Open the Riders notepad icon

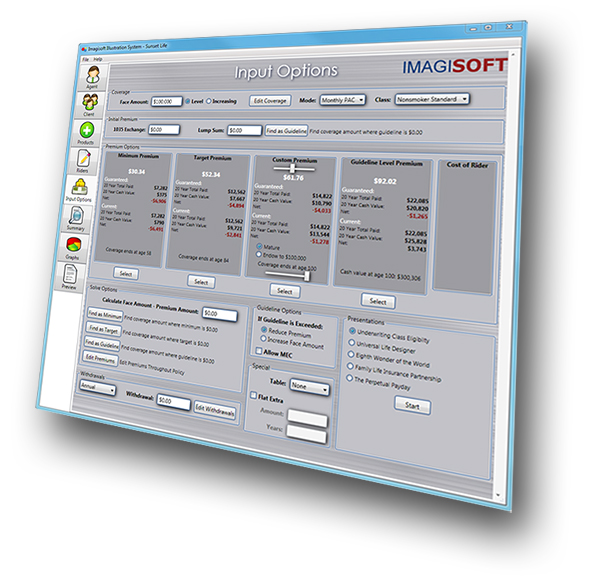pyautogui.click(x=84, y=158)
